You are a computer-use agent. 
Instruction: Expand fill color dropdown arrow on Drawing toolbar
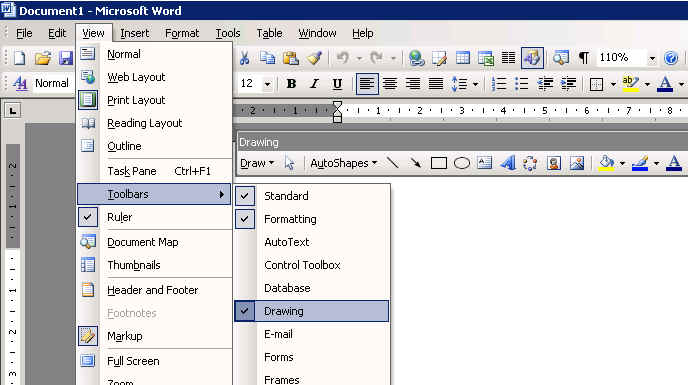[622, 163]
